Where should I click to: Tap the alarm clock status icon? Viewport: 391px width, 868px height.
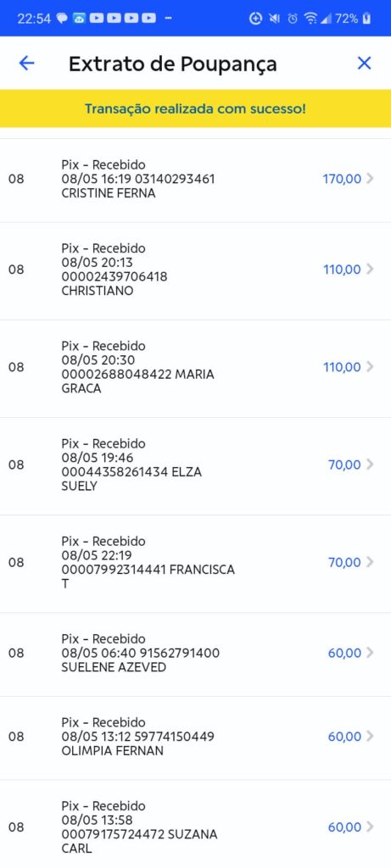tap(293, 19)
